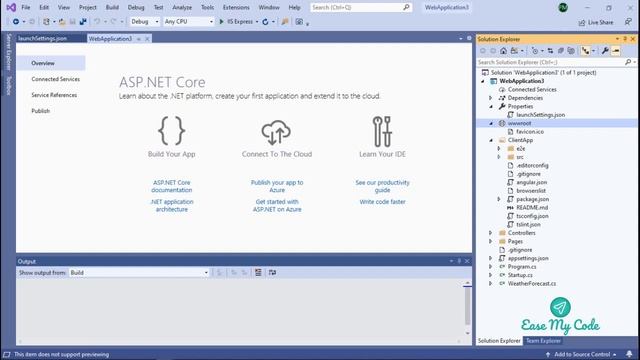
Task: Click the Preview Selected Items icon
Action: pyautogui.click(x=616, y=51)
